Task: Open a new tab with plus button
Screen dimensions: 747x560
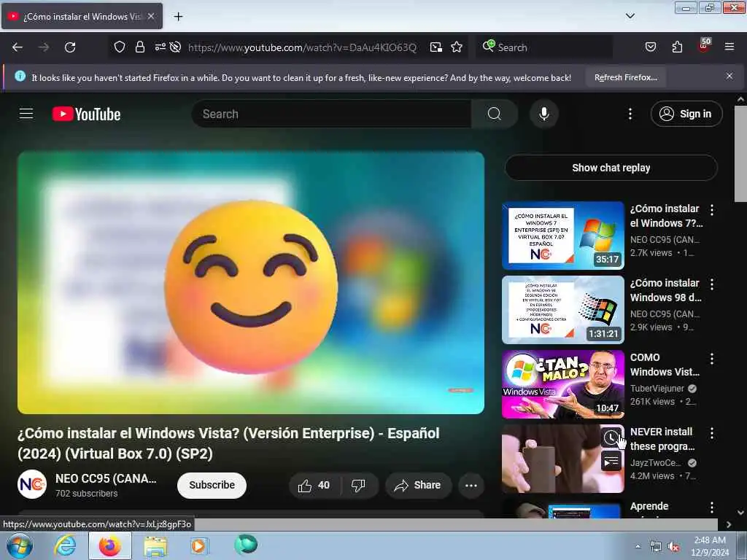Action: pyautogui.click(x=178, y=16)
